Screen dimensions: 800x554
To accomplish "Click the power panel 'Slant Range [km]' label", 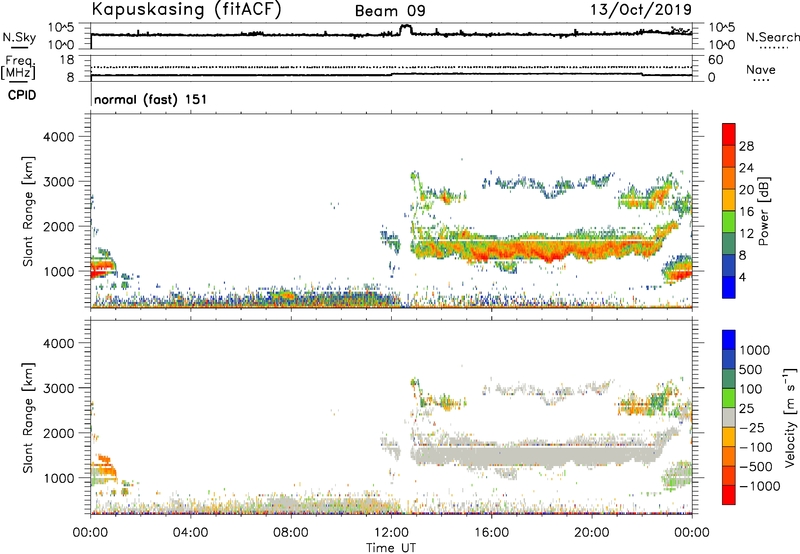I will (28, 211).
